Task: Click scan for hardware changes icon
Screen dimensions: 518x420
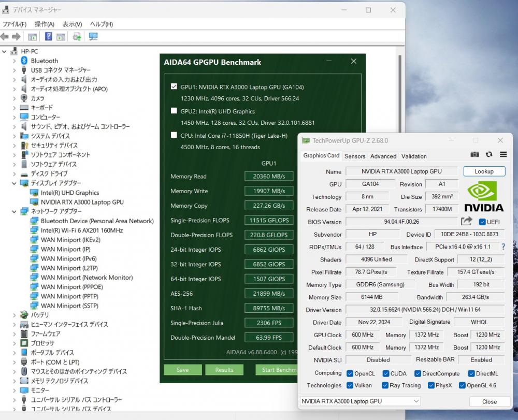Action: point(93,36)
